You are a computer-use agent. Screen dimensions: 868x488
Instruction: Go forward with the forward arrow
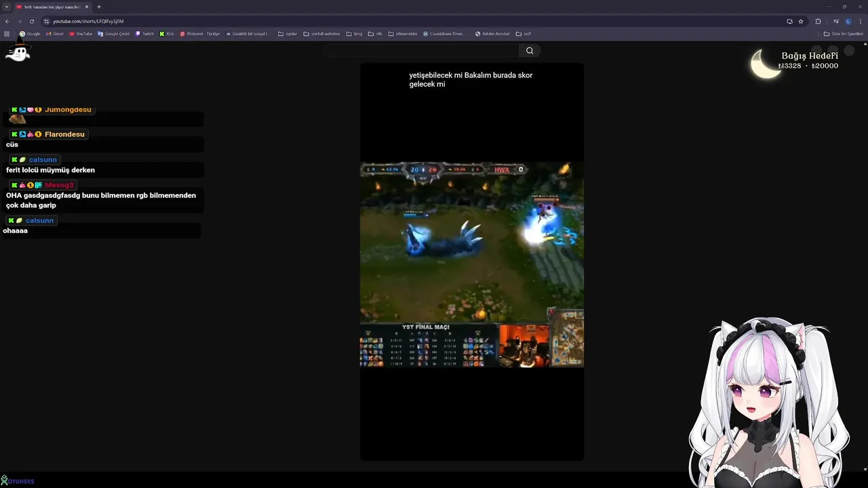click(x=19, y=21)
